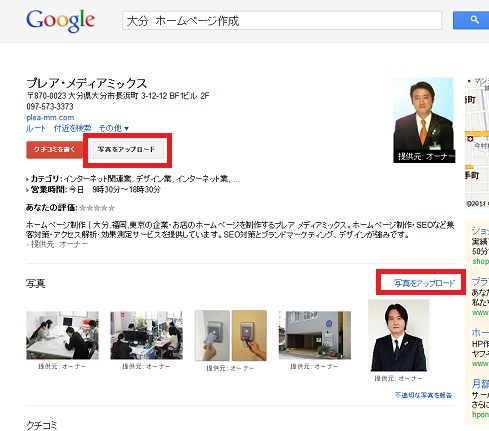The image size is (489, 431).
Task: Click the business name プレア・メディアミックス
Action: pyautogui.click(x=86, y=83)
